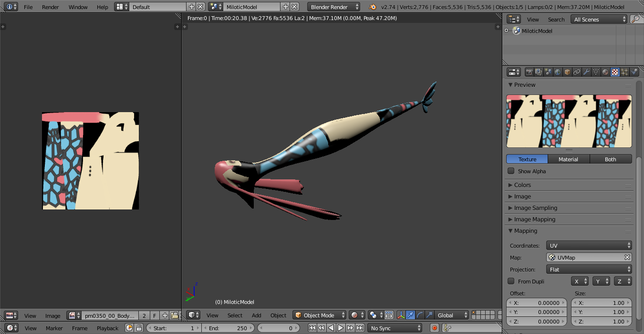The image size is (644, 334).
Task: Open the Projection Flat dropdown
Action: (x=589, y=269)
